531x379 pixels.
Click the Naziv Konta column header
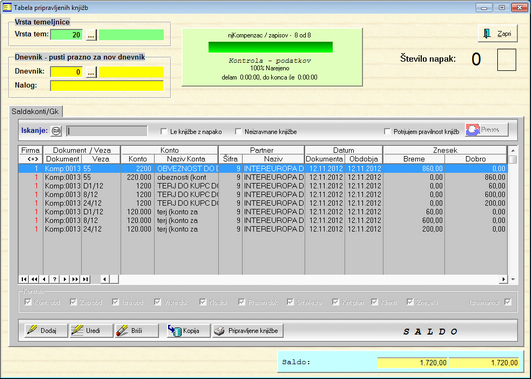tap(186, 159)
